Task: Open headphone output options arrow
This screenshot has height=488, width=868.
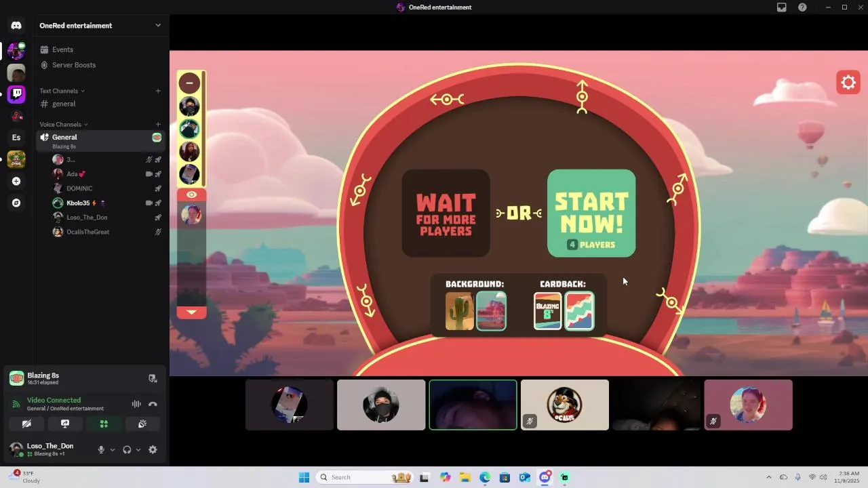Action: [x=138, y=449]
